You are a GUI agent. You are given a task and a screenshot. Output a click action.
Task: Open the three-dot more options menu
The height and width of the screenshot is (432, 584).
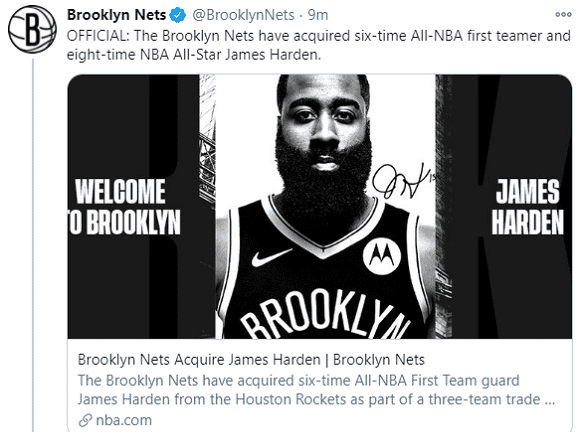(x=563, y=15)
